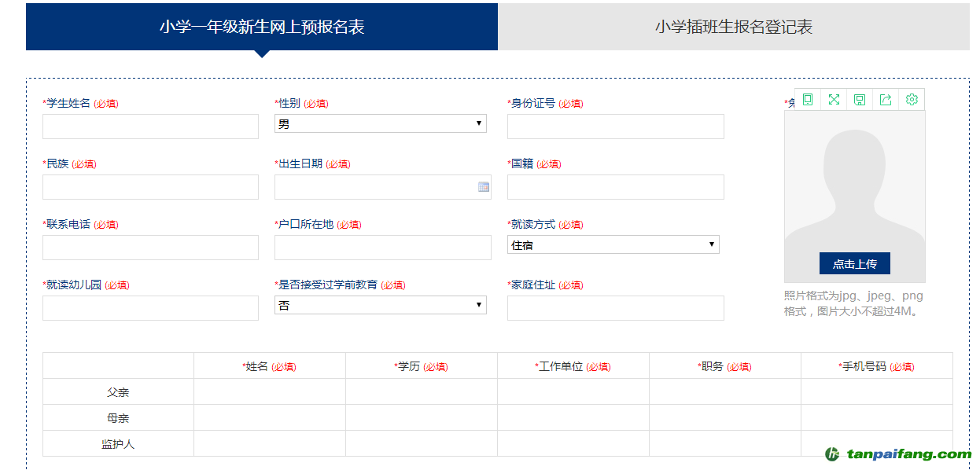This screenshot has width=980, height=470.
Task: Click the 民族 input field
Action: [x=150, y=187]
